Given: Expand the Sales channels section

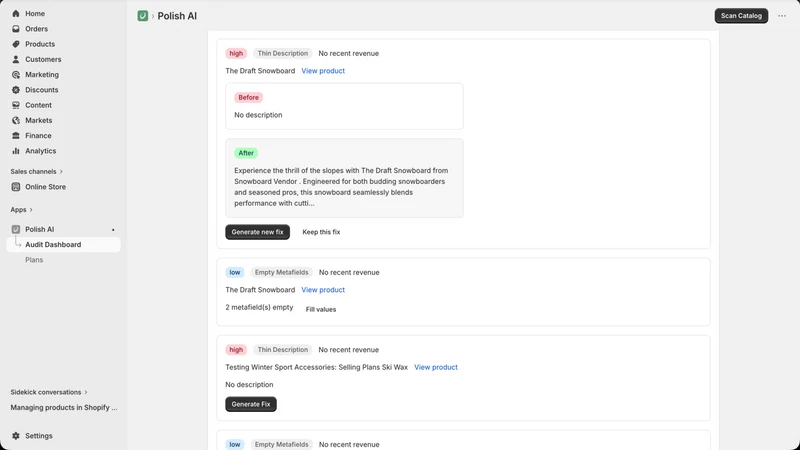Looking at the screenshot, I should tap(36, 171).
